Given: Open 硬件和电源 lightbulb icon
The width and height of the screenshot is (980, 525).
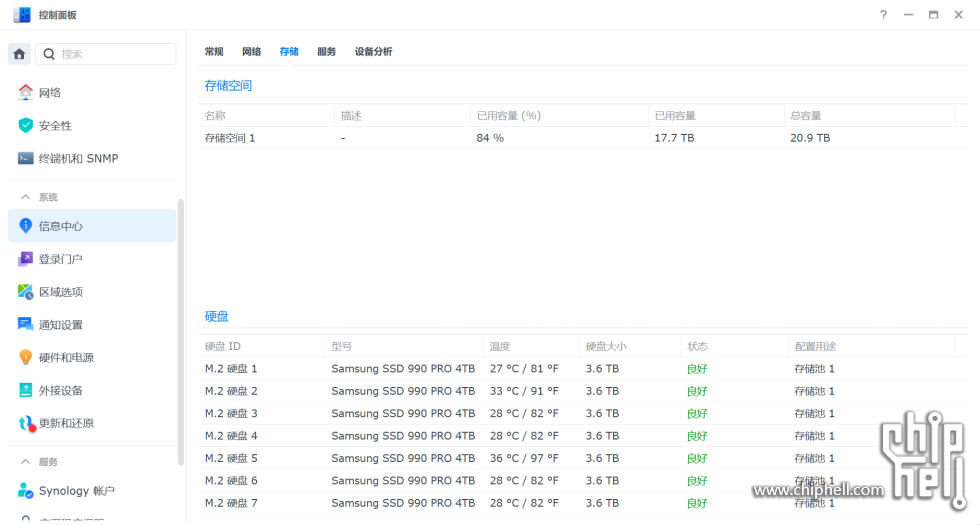Looking at the screenshot, I should [26, 358].
